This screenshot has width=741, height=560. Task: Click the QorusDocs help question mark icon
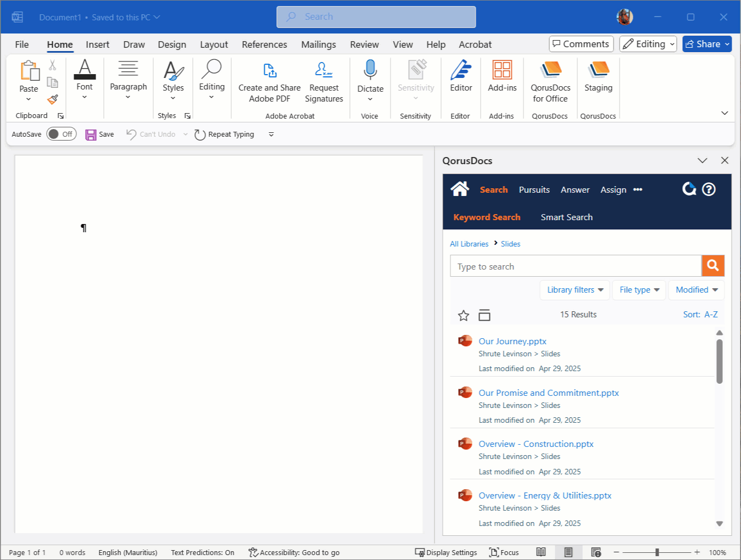point(709,189)
